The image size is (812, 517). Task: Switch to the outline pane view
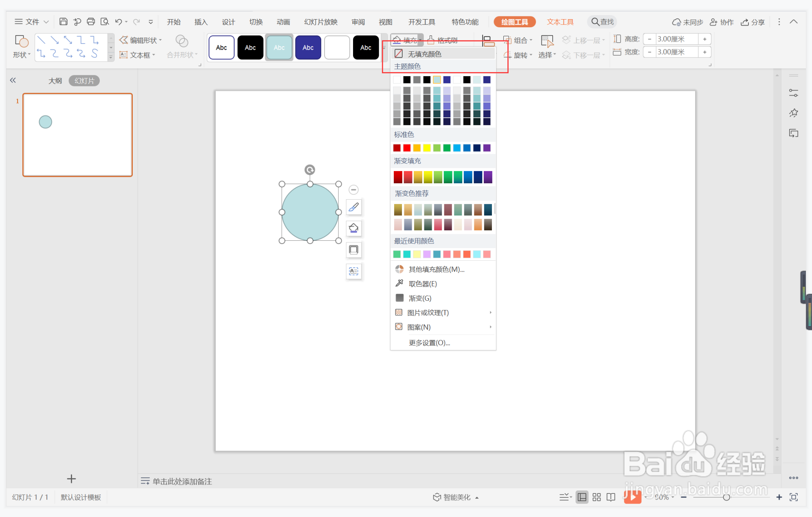(x=55, y=81)
